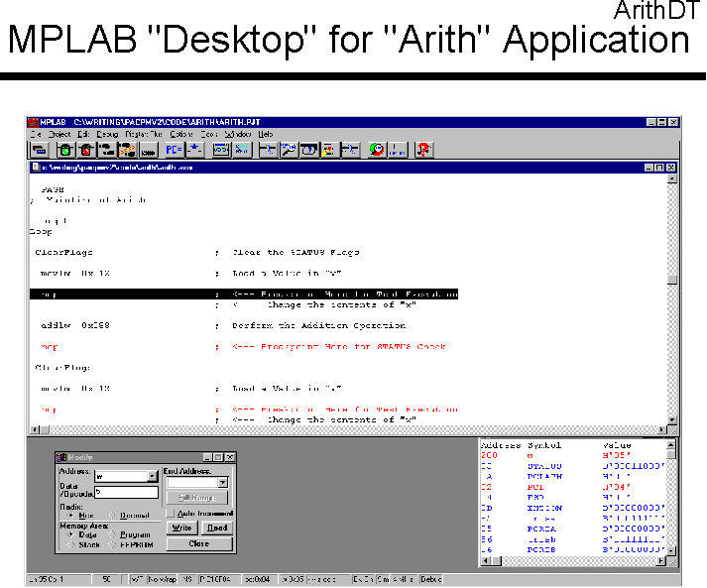Click the PORTB row in watch window

coord(573,549)
